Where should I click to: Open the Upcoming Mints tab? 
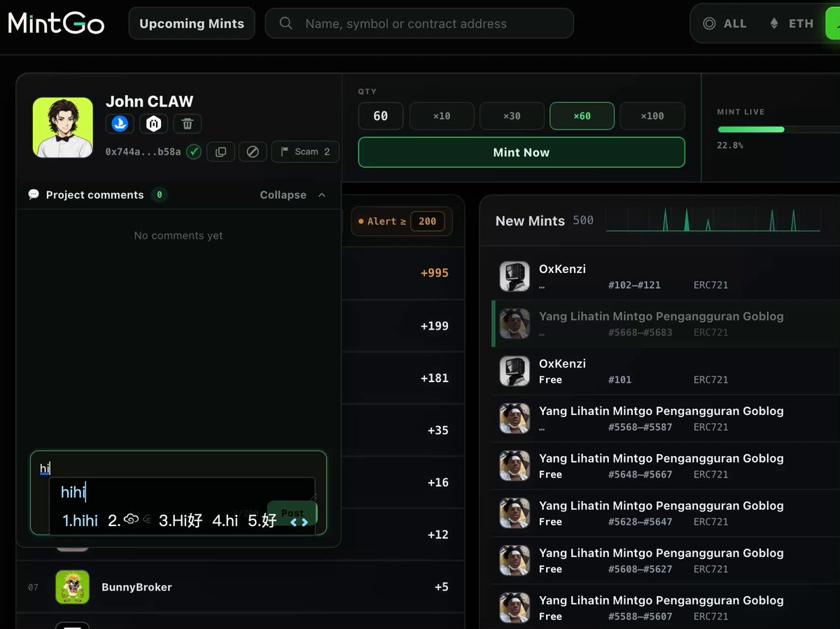pos(192,23)
